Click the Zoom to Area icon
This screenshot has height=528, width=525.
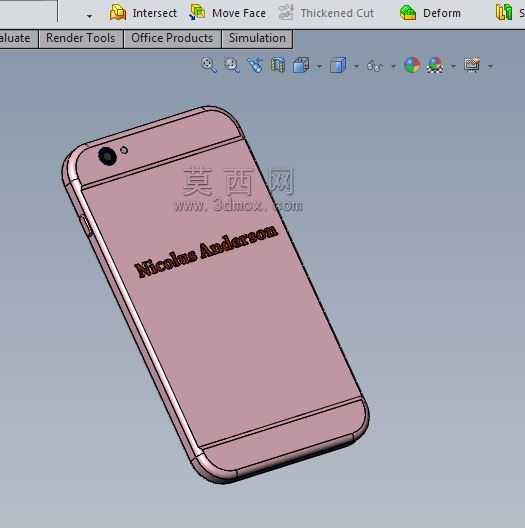(232, 65)
